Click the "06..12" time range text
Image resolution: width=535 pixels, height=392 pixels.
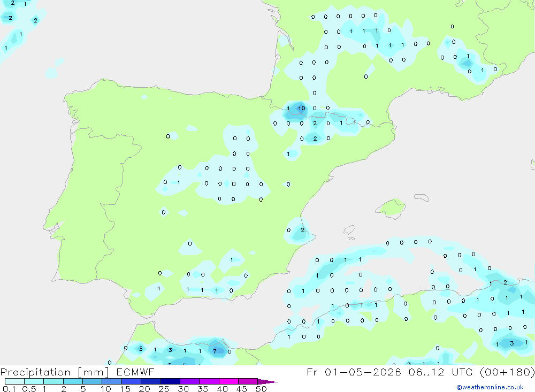(426, 372)
